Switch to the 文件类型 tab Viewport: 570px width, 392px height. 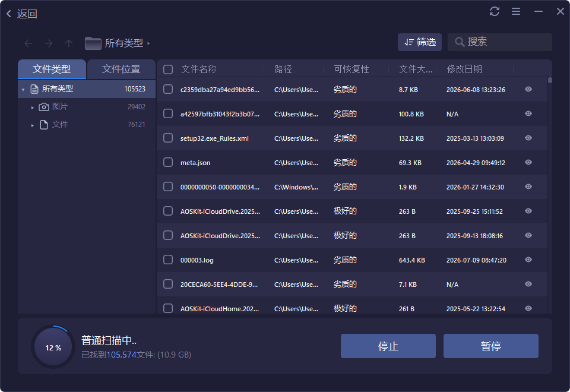click(x=52, y=69)
